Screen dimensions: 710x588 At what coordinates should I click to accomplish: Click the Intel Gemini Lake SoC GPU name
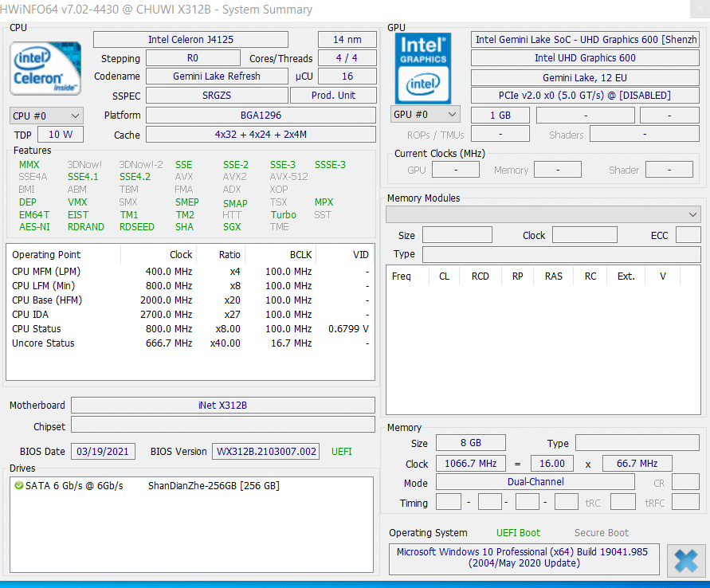(585, 40)
